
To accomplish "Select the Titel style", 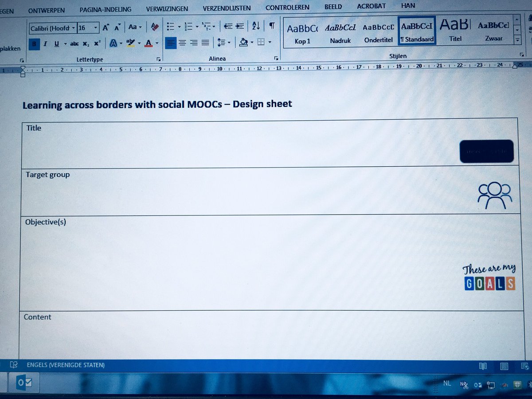I will pos(455,31).
